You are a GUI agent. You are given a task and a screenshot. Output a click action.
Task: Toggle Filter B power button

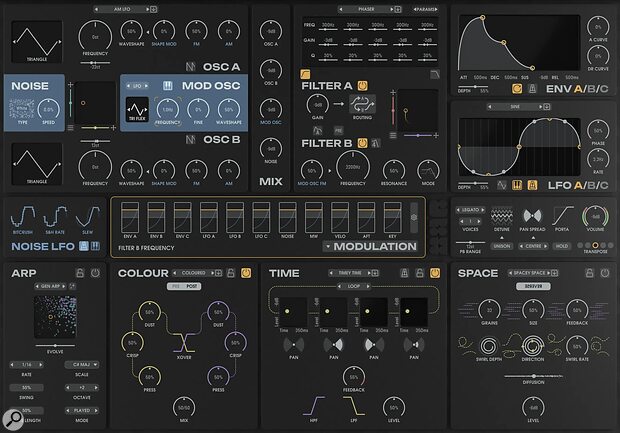[362, 143]
